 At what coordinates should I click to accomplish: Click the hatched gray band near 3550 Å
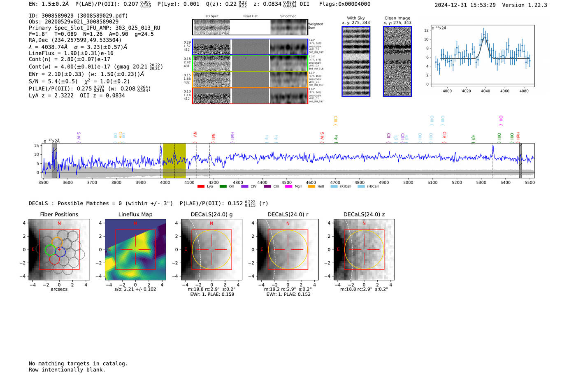click(x=54, y=160)
